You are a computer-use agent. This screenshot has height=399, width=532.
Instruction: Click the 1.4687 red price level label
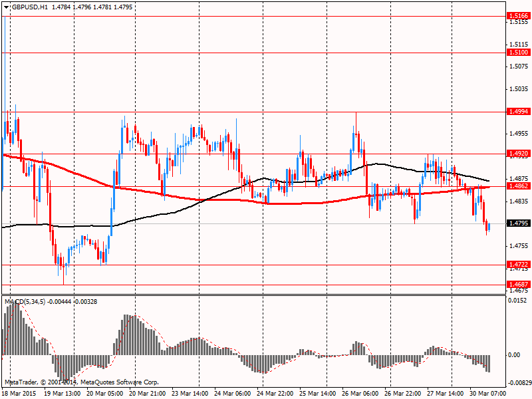pos(519,285)
